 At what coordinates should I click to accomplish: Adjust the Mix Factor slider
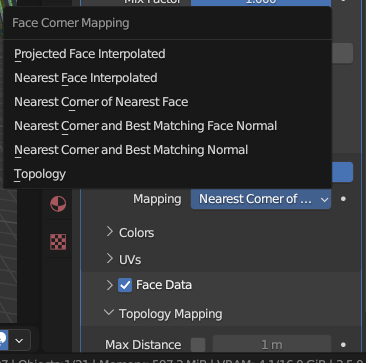tap(261, 3)
